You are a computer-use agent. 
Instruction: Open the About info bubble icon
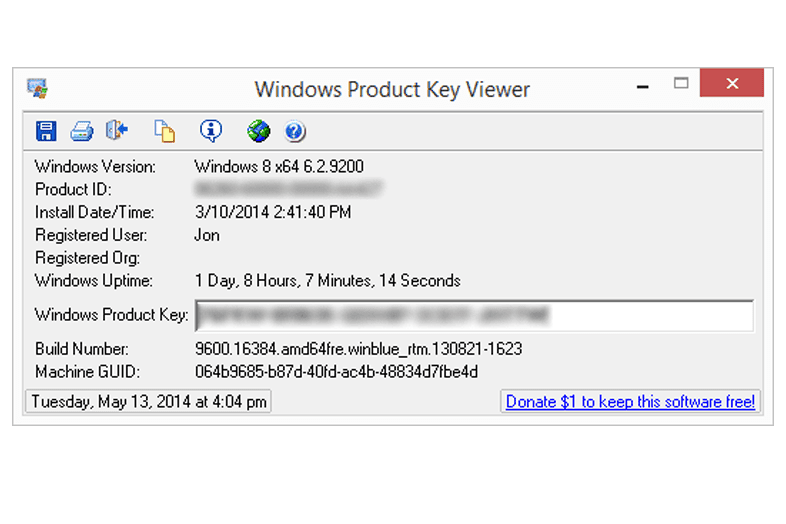pyautogui.click(x=211, y=131)
